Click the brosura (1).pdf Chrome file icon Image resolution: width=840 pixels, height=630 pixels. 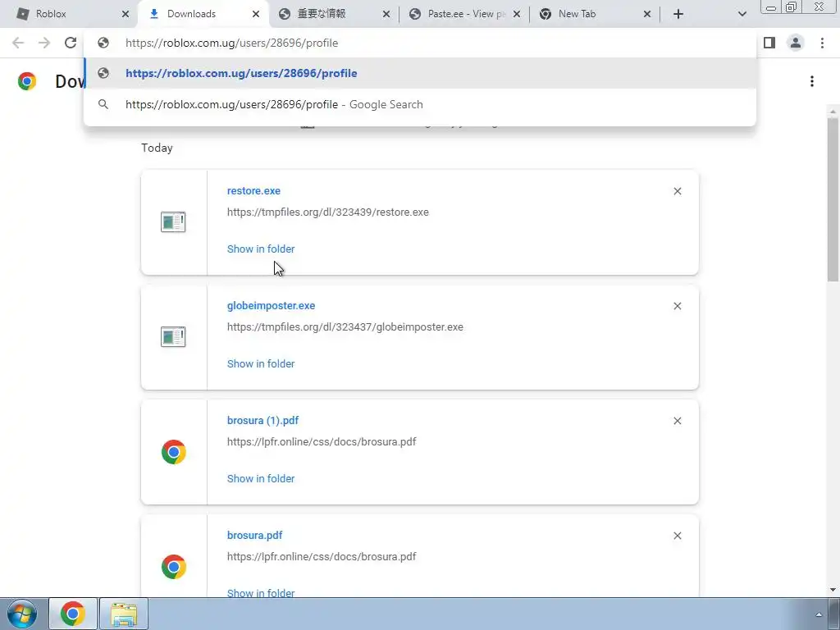[x=174, y=452]
